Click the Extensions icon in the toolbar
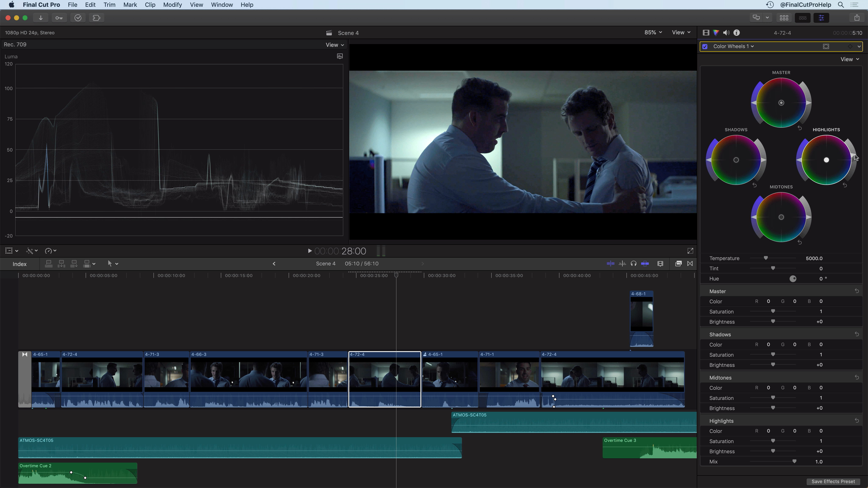Image resolution: width=868 pixels, height=488 pixels. [x=96, y=18]
